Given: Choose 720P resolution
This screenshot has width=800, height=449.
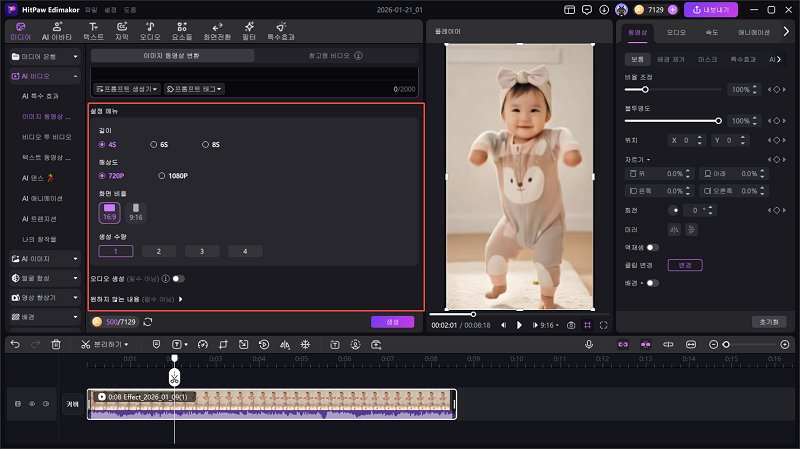Looking at the screenshot, I should pos(111,176).
